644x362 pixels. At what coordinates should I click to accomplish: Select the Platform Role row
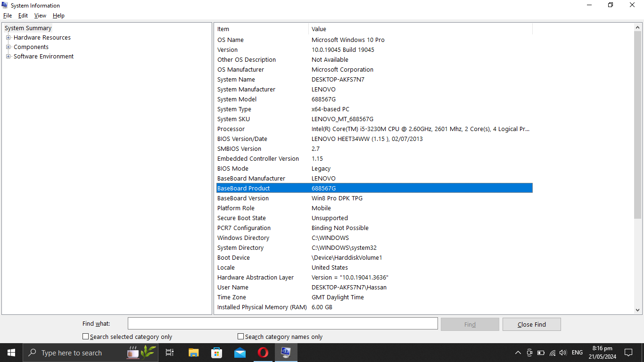coord(374,208)
